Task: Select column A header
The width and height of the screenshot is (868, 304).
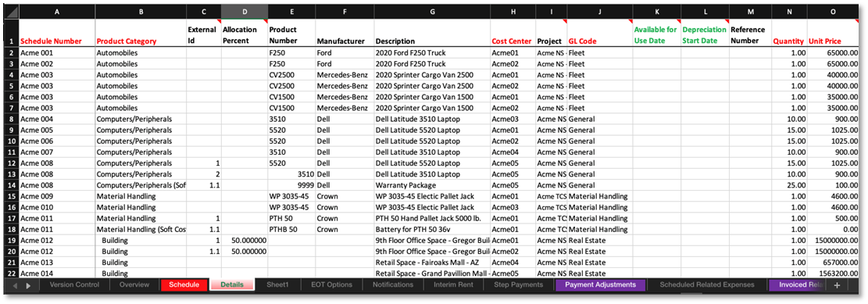Action: click(57, 11)
